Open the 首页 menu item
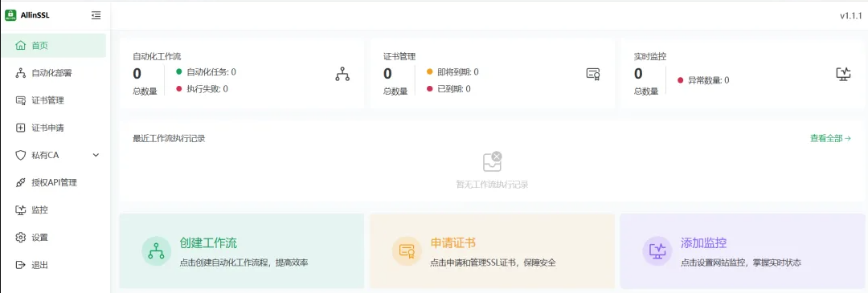 pyautogui.click(x=54, y=45)
